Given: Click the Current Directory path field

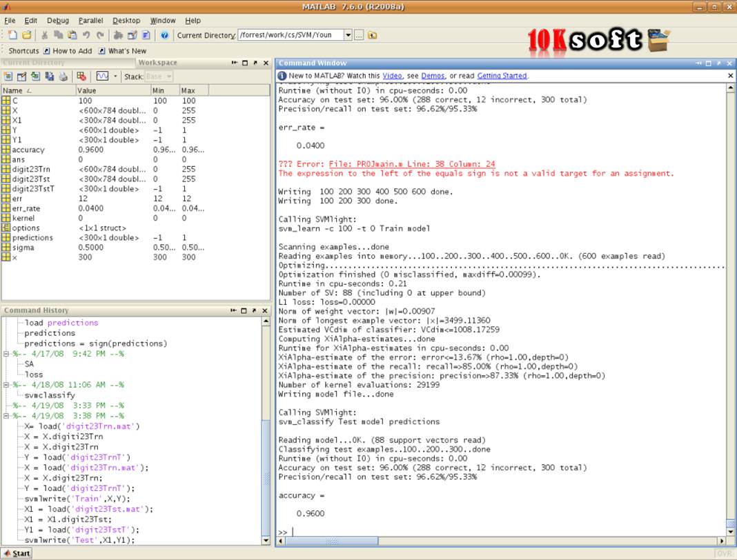Looking at the screenshot, I should [291, 35].
